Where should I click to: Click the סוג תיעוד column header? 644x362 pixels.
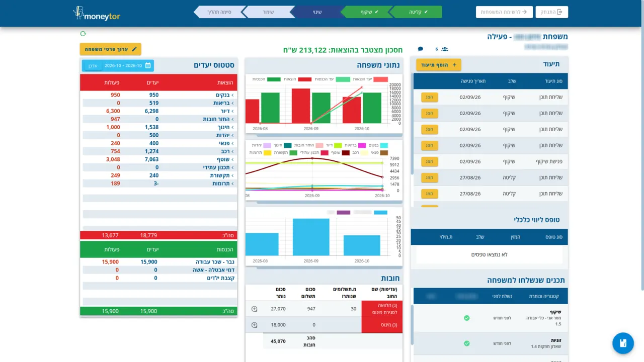[x=554, y=81]
